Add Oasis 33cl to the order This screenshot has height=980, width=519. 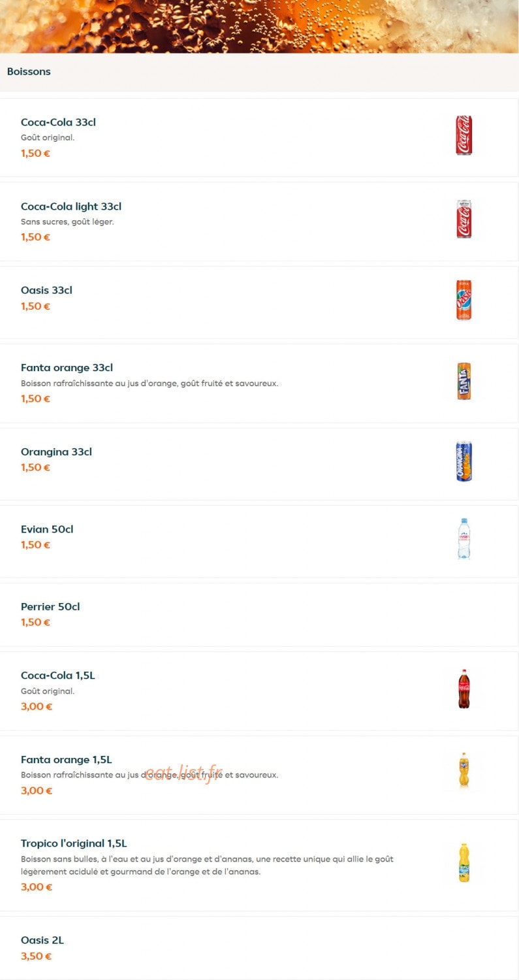click(259, 302)
